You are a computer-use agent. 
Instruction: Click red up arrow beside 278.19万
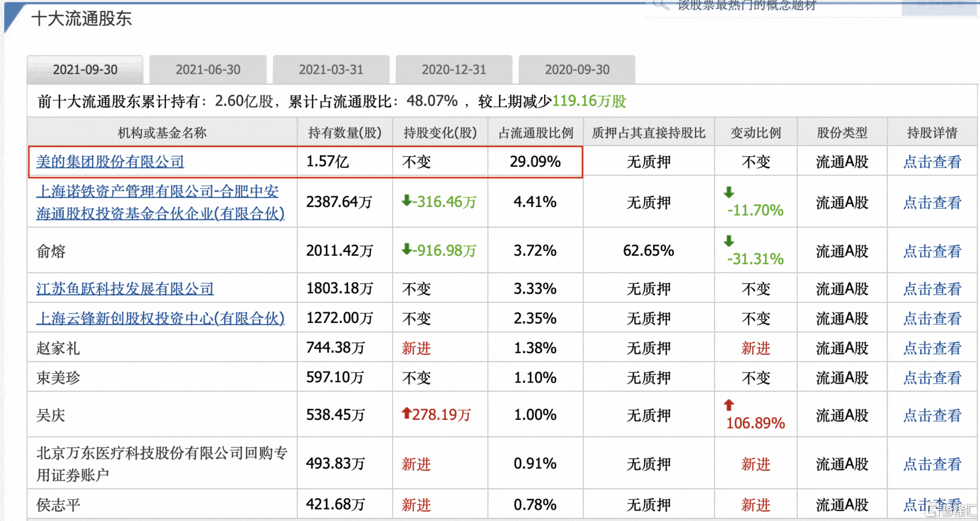[406, 413]
